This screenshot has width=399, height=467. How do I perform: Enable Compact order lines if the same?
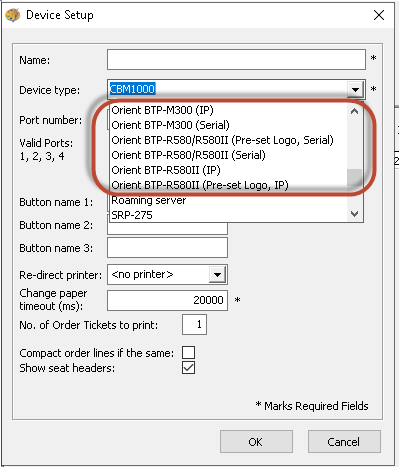(x=189, y=352)
